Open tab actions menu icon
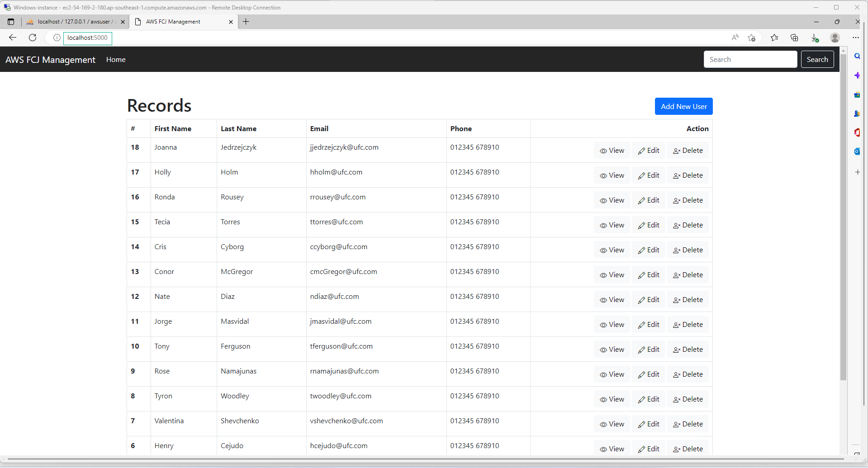The image size is (868, 468). tap(11, 22)
